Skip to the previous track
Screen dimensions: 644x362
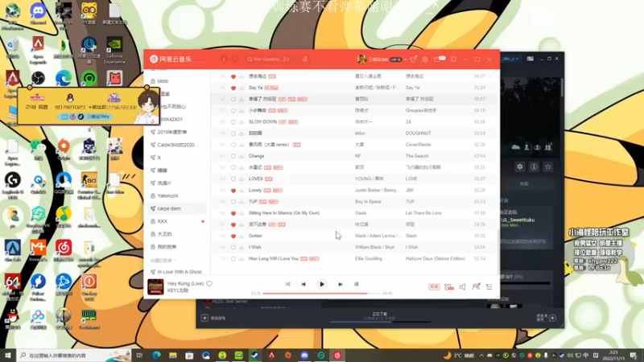click(x=303, y=284)
